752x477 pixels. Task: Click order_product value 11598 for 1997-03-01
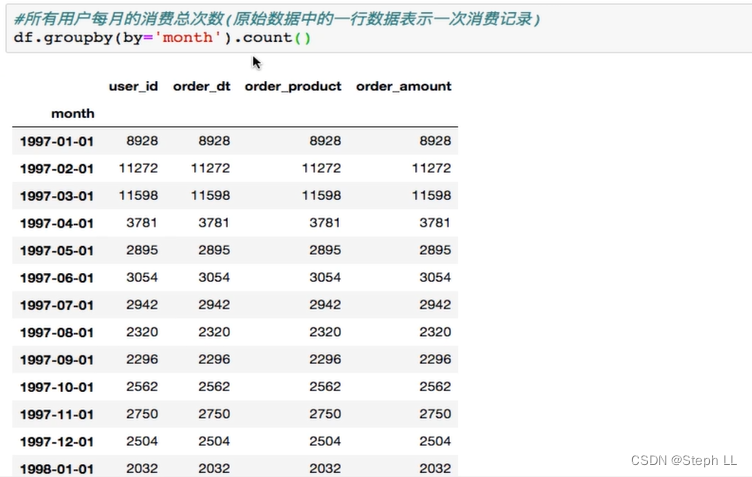(x=321, y=196)
